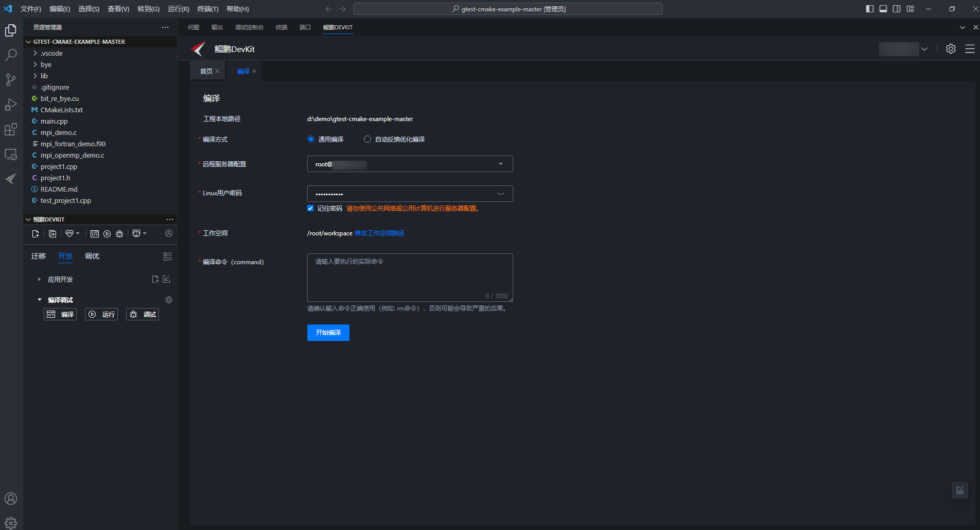The image size is (980, 530).
Task: Open DevKit hamburger menu at top right
Action: tap(970, 49)
